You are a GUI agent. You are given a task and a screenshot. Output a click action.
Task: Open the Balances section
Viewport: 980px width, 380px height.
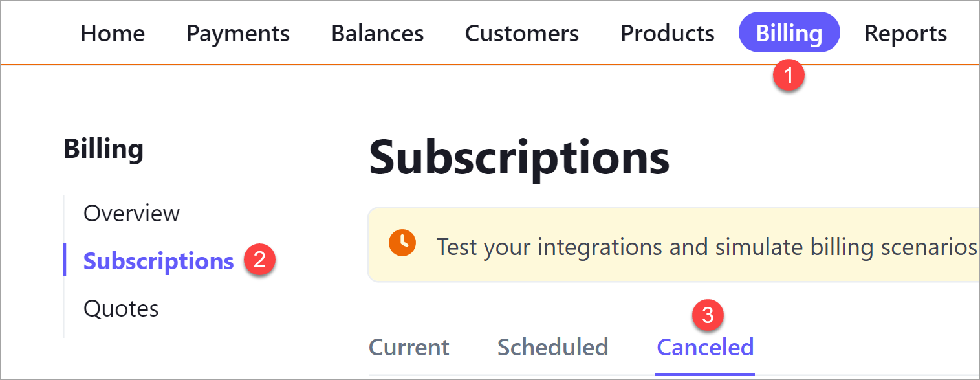(x=377, y=33)
